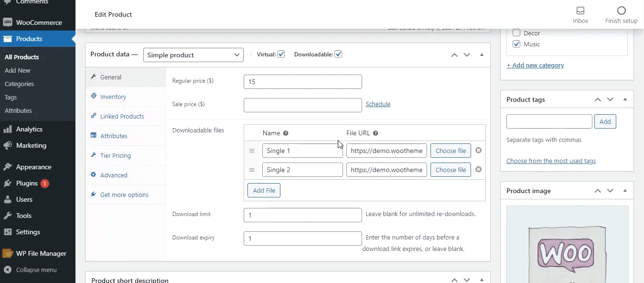
Task: Remove the Single 1 downloadable file
Action: (x=478, y=151)
